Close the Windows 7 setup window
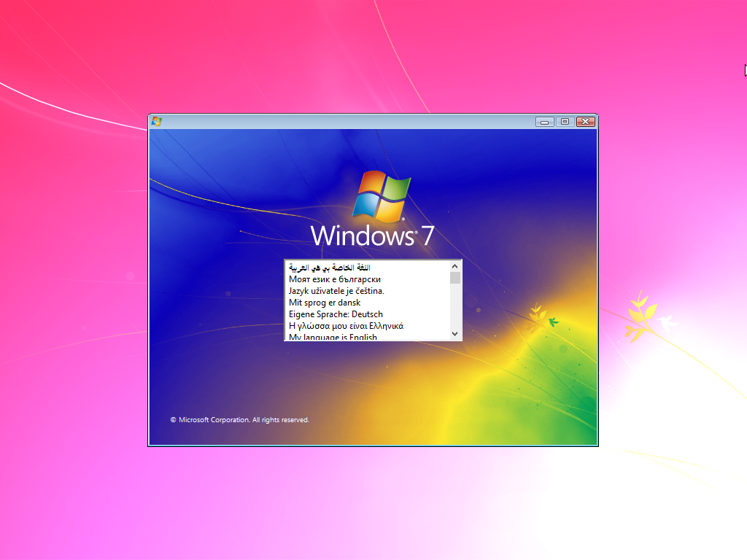This screenshot has width=747, height=560. [x=586, y=122]
